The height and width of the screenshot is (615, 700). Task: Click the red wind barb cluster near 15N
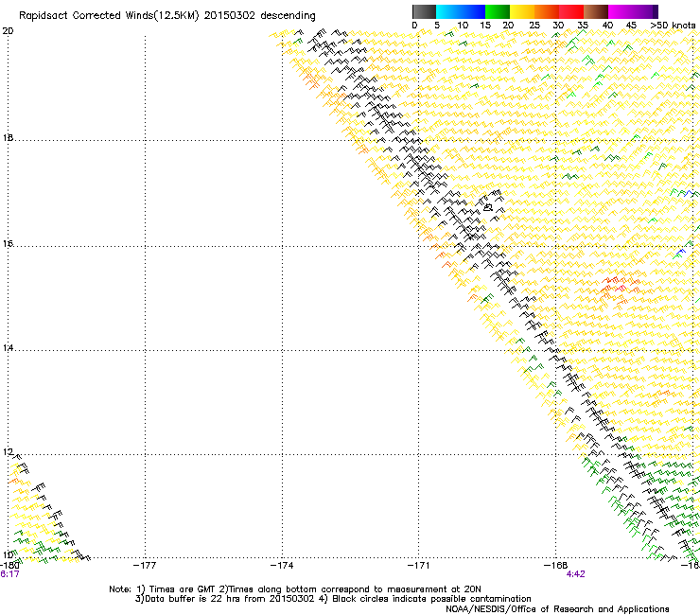click(x=620, y=286)
